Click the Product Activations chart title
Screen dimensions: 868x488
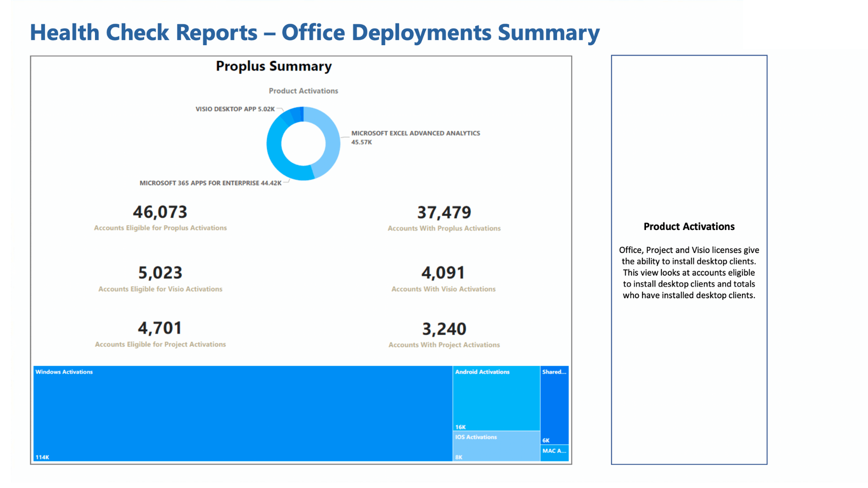point(303,91)
